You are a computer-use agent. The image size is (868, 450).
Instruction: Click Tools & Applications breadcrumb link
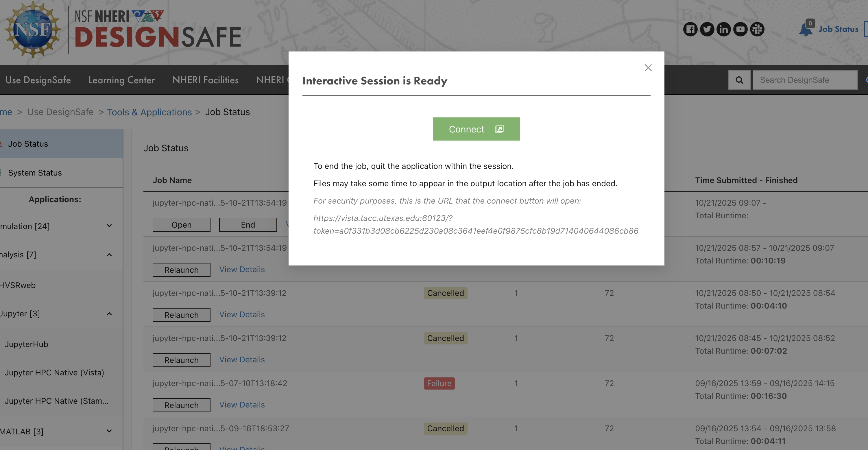pos(149,112)
